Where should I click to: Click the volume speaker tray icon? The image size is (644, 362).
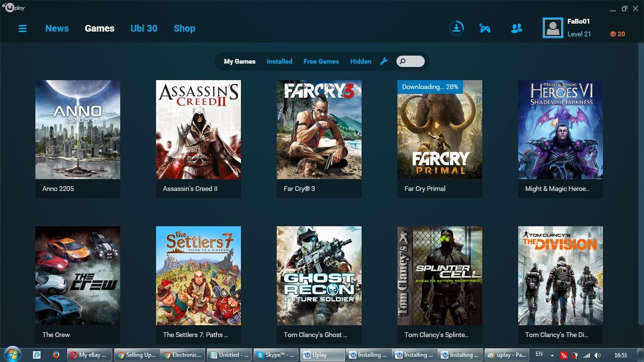tap(597, 355)
